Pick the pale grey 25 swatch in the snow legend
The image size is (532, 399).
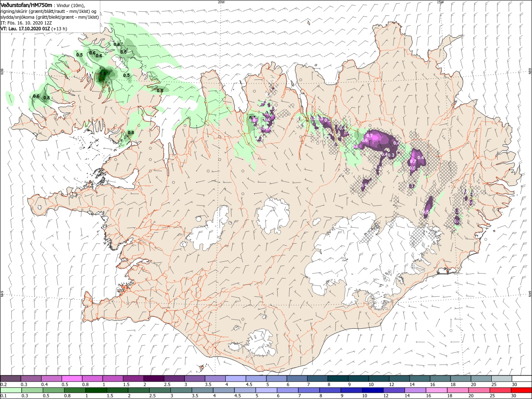click(x=501, y=379)
